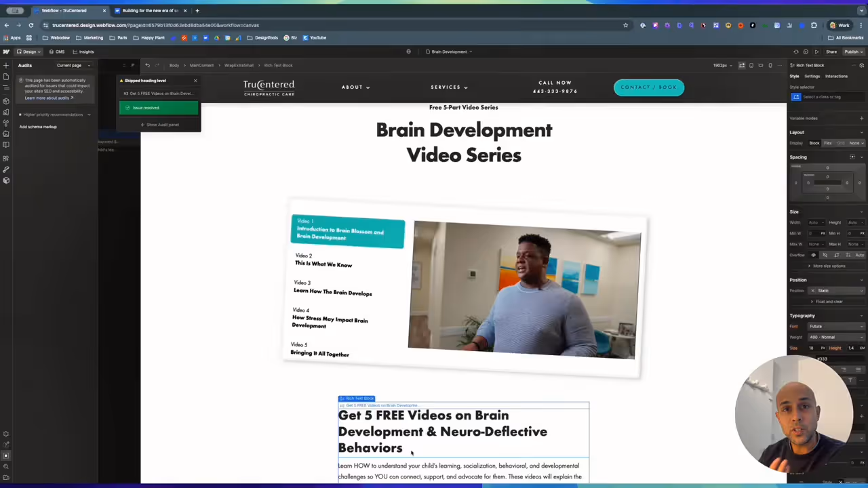The image size is (868, 488).
Task: Close the Skipped heading level popup
Action: [195, 81]
